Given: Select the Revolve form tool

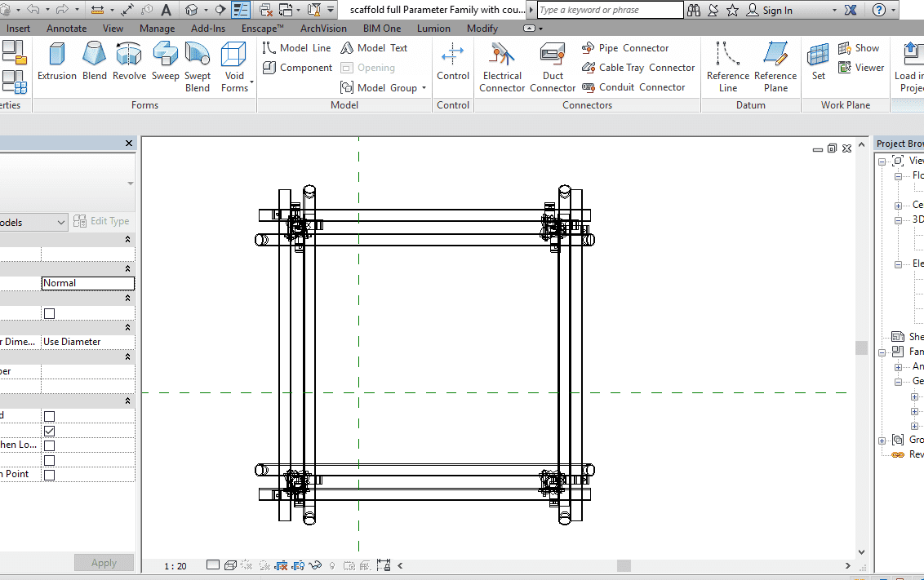Looking at the screenshot, I should 129,62.
